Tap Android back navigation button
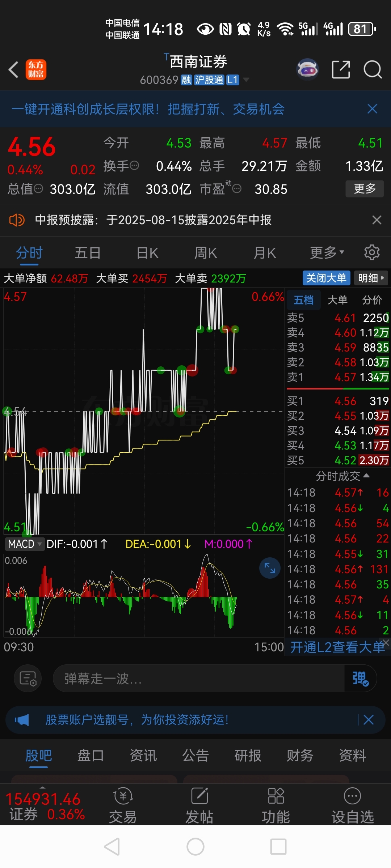The image size is (391, 868). [x=112, y=847]
